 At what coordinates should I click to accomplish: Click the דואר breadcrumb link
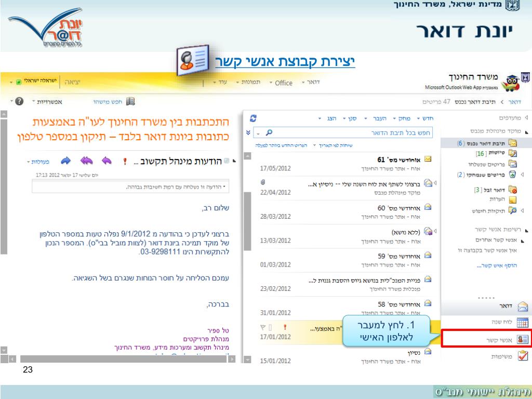[514, 102]
